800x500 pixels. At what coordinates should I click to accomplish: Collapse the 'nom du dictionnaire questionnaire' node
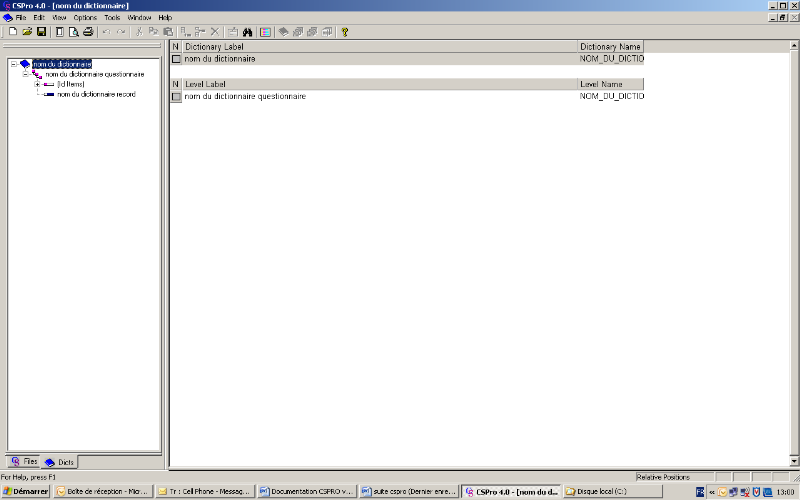tap(26, 74)
